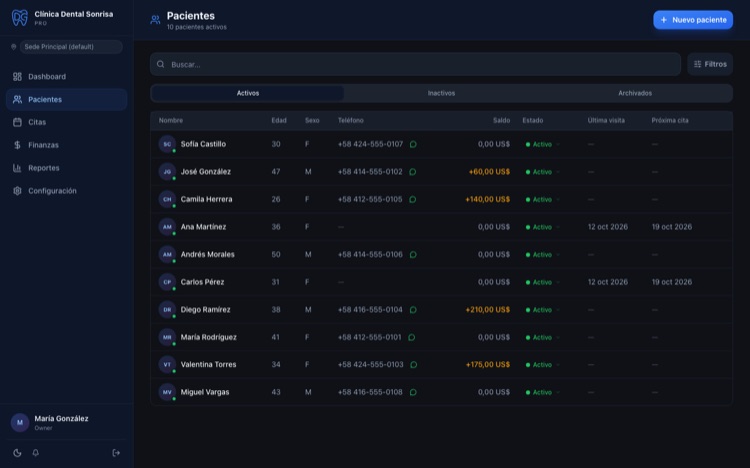Expand Activo status dropdown for Diego Ramírez
Viewport: 750px width, 468px height.
[543, 310]
